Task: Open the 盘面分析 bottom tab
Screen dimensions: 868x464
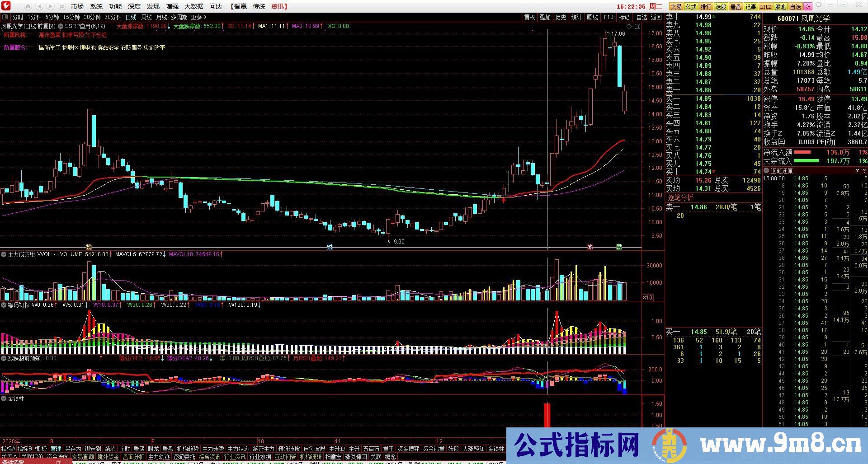Action: 133,457
